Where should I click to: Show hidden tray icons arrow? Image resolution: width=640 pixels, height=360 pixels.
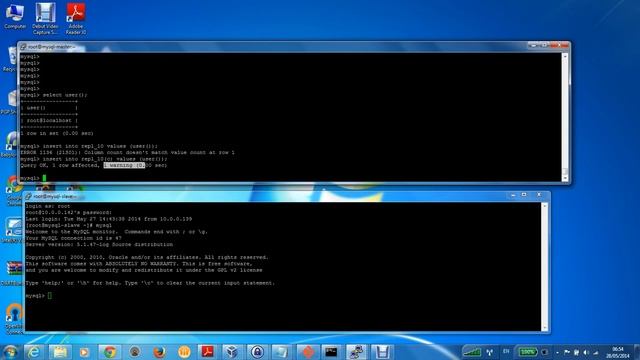tap(557, 352)
